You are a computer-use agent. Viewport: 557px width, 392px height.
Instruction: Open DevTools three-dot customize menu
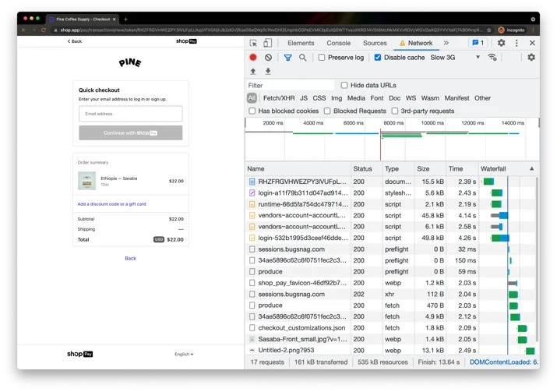click(516, 43)
